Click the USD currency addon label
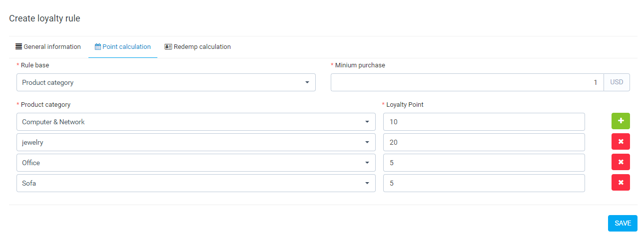Viewport: 644px width, 247px height. [x=617, y=83]
